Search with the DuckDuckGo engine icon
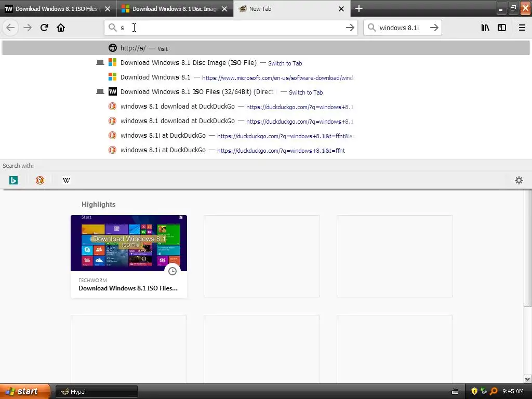 (40, 180)
